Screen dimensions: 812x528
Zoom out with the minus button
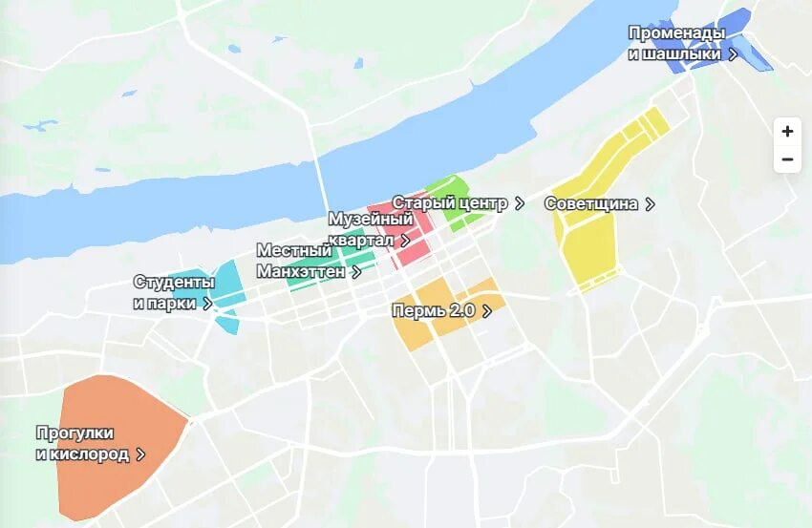787,158
